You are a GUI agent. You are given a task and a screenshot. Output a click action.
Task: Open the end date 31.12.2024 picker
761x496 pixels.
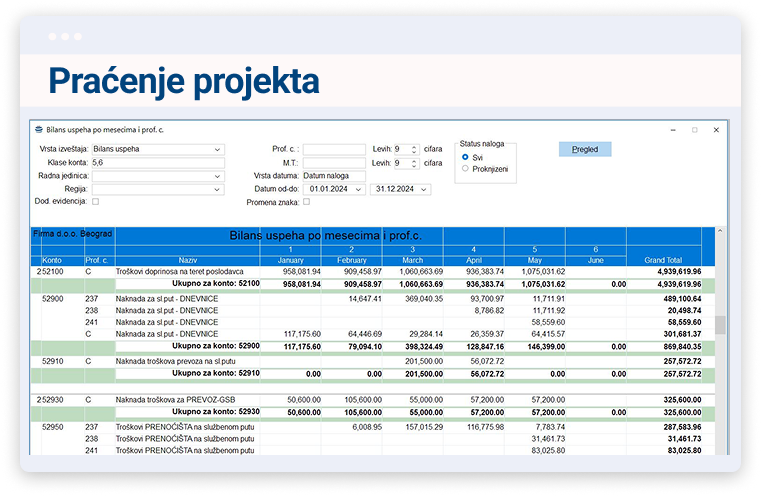[424, 188]
